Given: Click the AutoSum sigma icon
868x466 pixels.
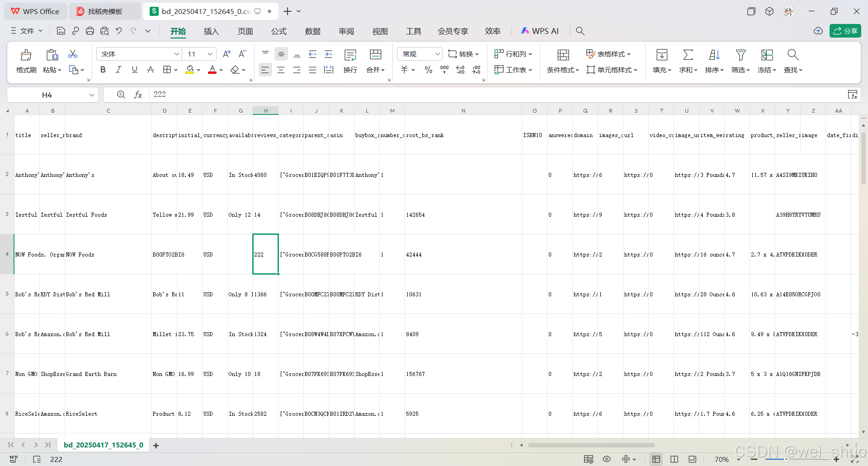Looking at the screenshot, I should (x=688, y=55).
